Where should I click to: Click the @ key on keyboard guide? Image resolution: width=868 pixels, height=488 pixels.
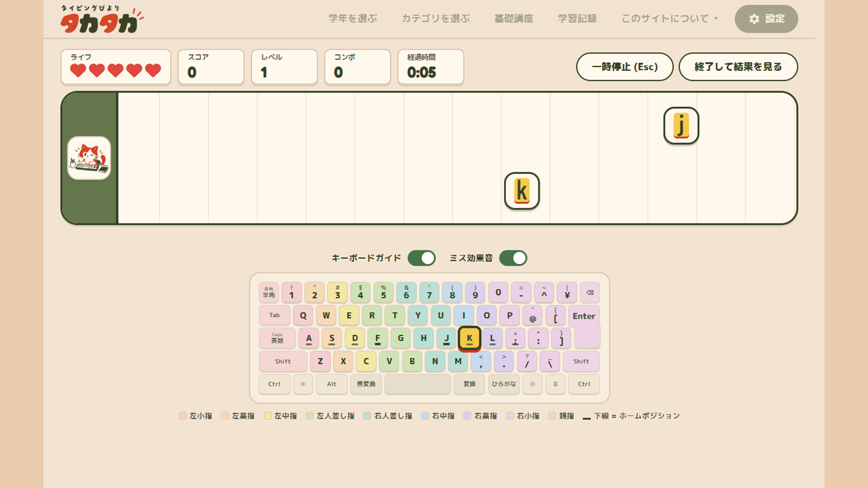point(533,315)
